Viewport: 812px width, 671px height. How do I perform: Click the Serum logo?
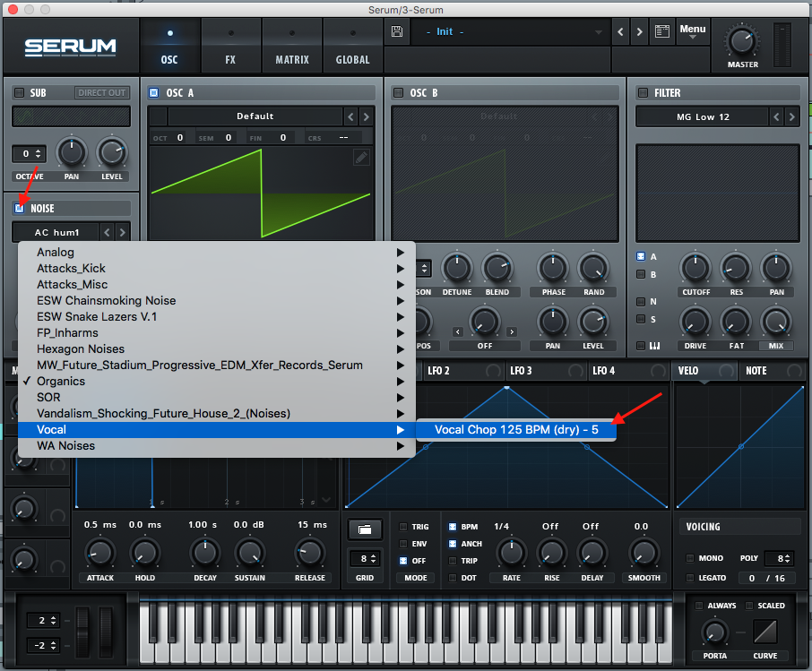coord(71,47)
